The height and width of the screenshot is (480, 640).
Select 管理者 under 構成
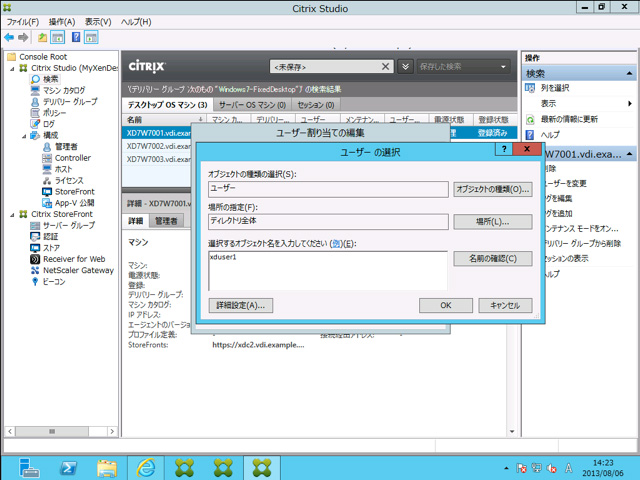66,147
